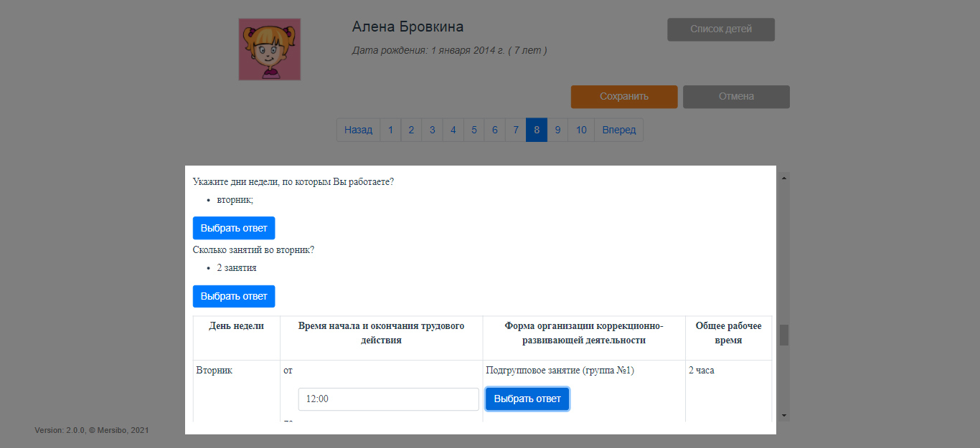This screenshot has width=980, height=448.
Task: Click the vertical scrollbar thumb
Action: click(784, 335)
